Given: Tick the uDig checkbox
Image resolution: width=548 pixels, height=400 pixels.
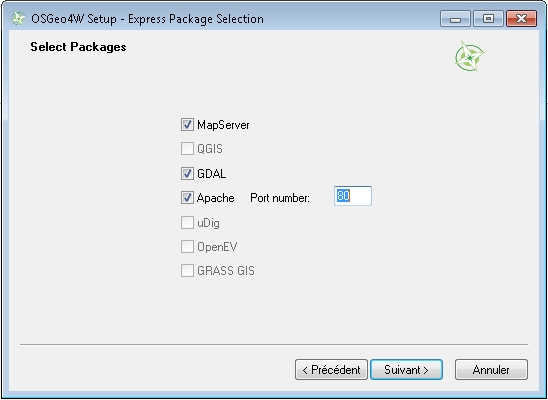Looking at the screenshot, I should [187, 223].
